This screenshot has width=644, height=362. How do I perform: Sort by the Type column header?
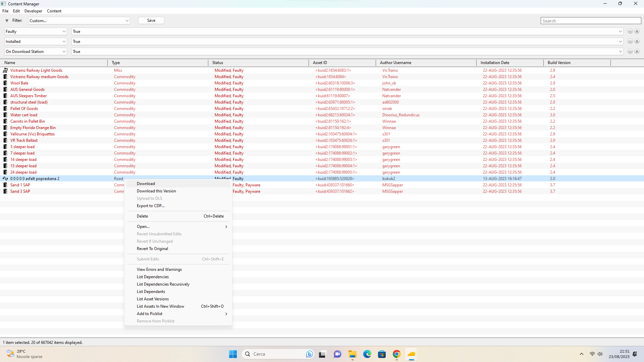click(158, 63)
